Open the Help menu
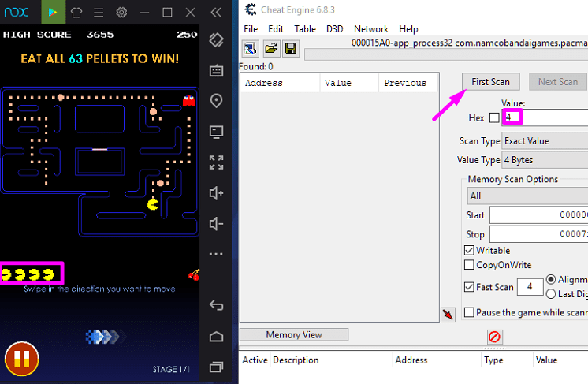This screenshot has width=588, height=384. pyautogui.click(x=408, y=29)
